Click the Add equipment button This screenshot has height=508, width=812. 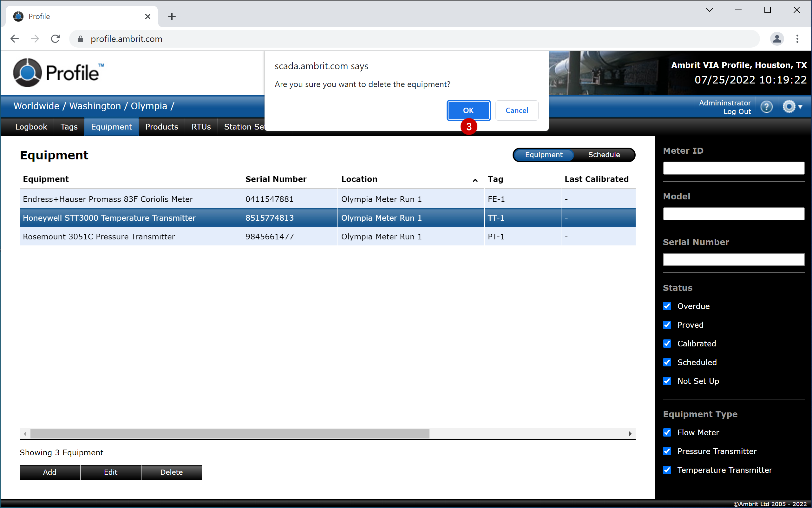[x=50, y=472]
